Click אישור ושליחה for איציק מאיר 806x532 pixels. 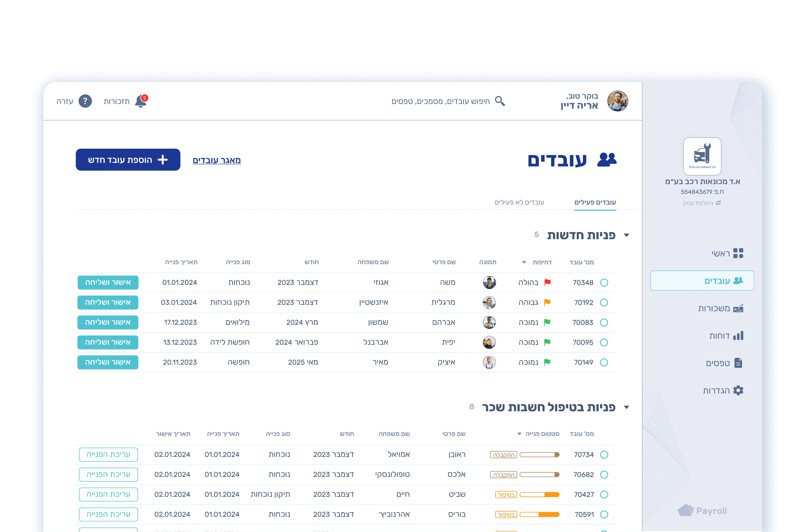108,362
